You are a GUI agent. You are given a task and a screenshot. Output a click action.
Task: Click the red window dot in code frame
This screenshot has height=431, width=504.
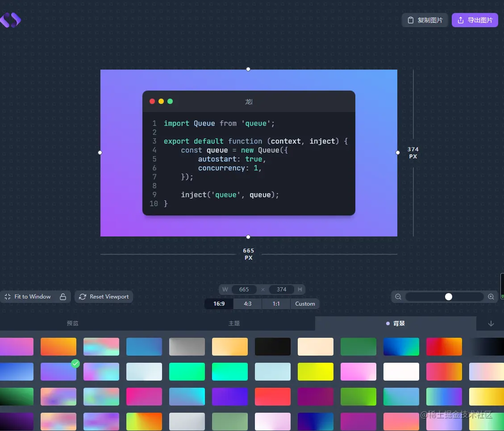152,101
